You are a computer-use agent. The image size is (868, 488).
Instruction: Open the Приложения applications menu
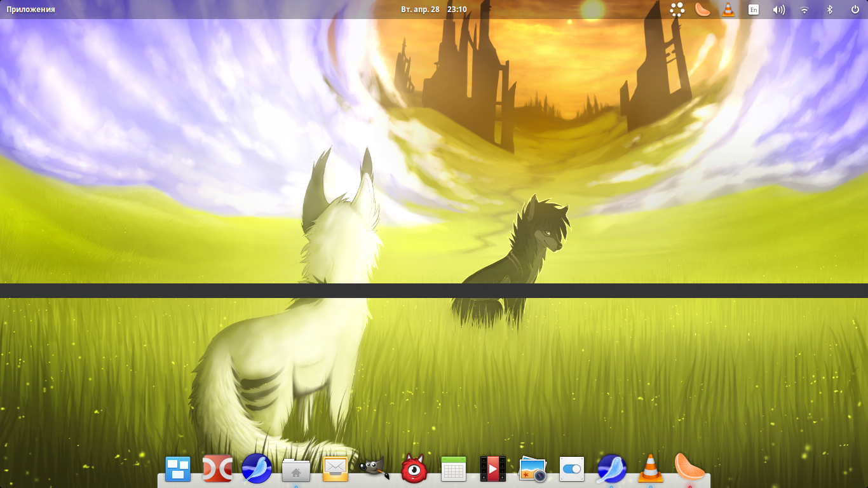[31, 10]
